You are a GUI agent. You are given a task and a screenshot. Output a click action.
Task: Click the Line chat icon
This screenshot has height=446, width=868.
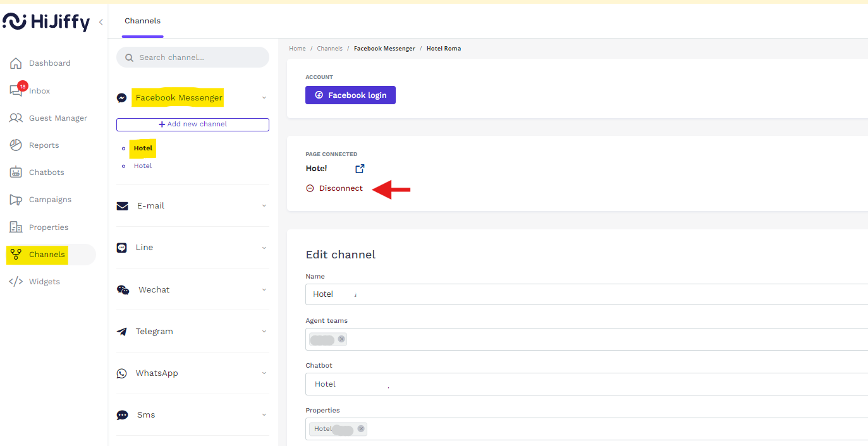coord(122,248)
